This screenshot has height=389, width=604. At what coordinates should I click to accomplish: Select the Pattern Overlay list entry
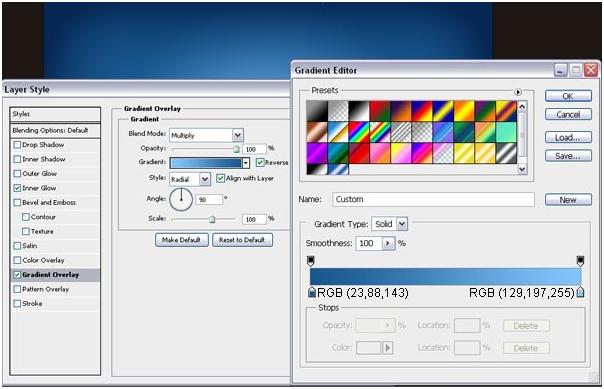(x=55, y=289)
